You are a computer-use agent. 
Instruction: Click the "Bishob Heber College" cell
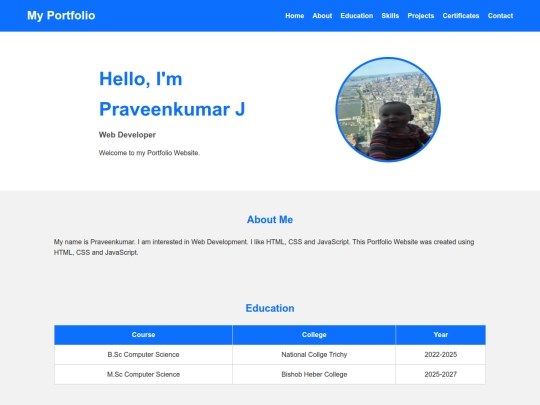314,374
